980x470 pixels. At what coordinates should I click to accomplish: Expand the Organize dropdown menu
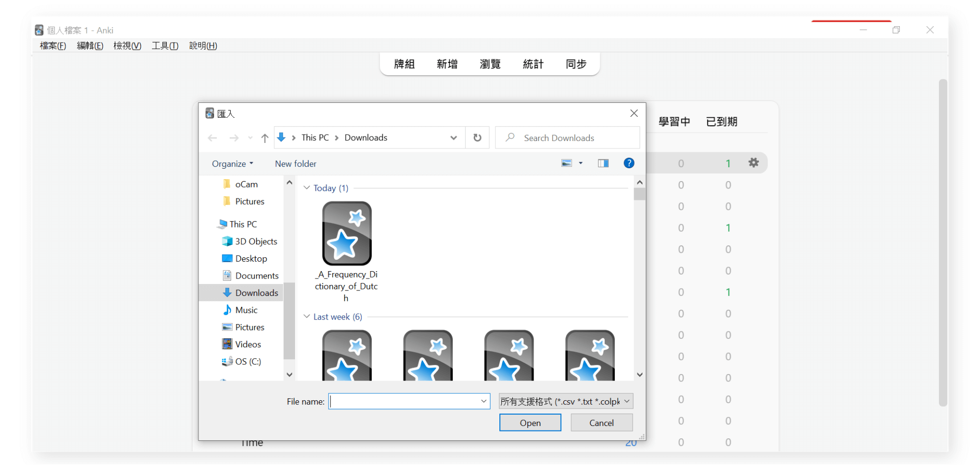point(232,164)
